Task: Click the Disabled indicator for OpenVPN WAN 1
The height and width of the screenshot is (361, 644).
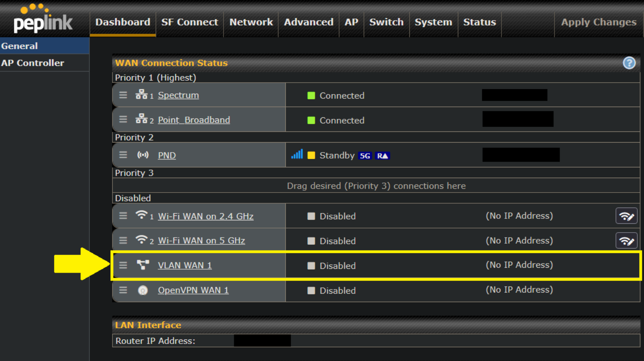Action: tap(311, 291)
